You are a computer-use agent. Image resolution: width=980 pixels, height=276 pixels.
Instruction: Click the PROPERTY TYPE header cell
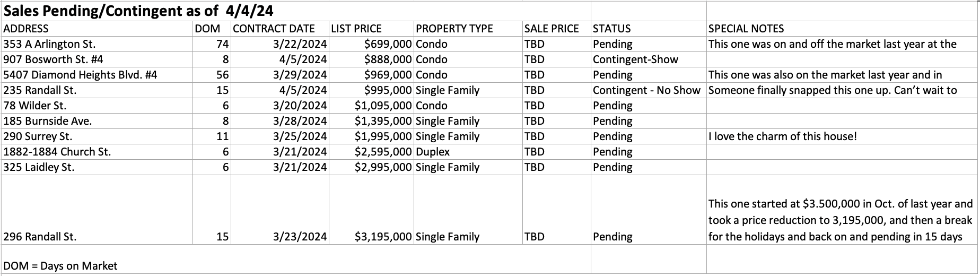pyautogui.click(x=468, y=29)
